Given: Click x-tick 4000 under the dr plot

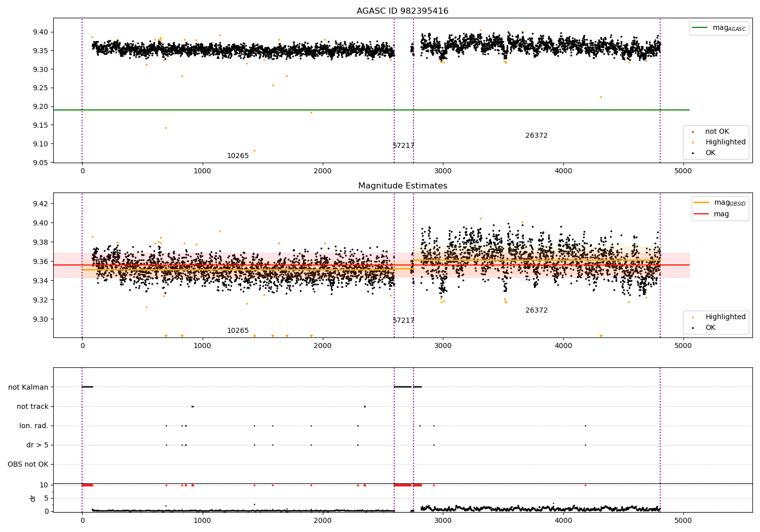Looking at the screenshot, I should coord(563,520).
